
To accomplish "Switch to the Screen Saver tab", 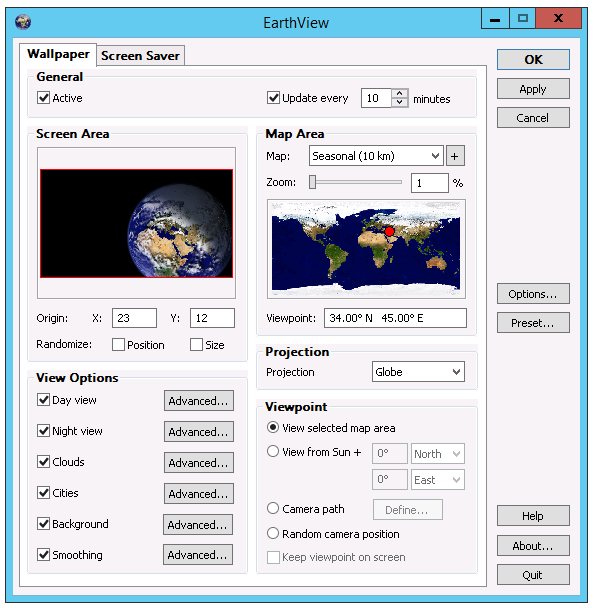I will (140, 55).
